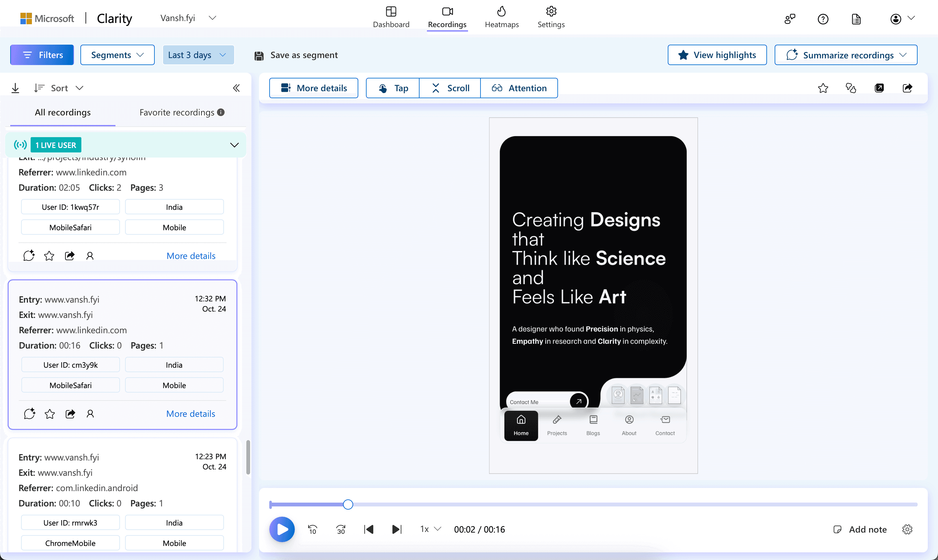Open playback speed 1x dropdown
938x560 pixels.
click(430, 529)
